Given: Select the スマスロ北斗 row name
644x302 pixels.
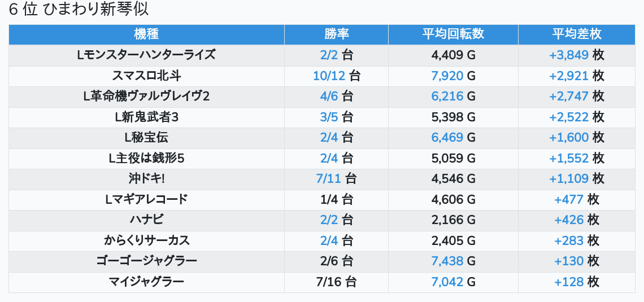Looking at the screenshot, I should coord(146,76).
